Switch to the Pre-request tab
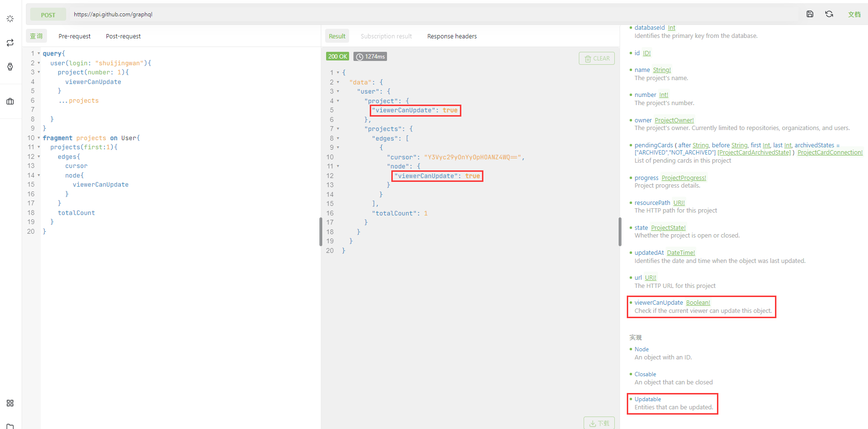 click(x=74, y=36)
